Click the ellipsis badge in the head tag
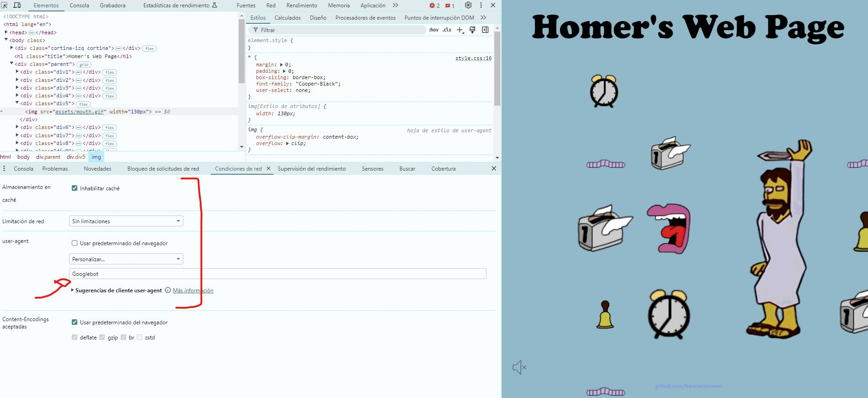This screenshot has width=868, height=398. (x=32, y=33)
